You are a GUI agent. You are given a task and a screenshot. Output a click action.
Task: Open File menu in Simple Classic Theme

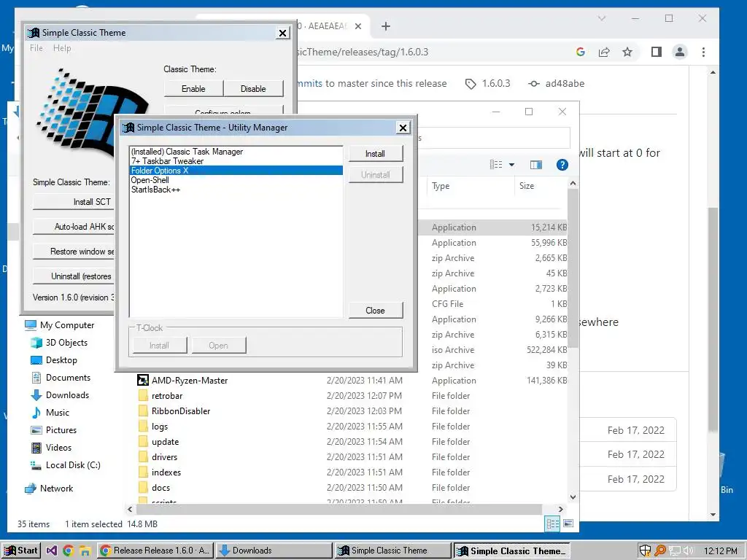point(36,48)
